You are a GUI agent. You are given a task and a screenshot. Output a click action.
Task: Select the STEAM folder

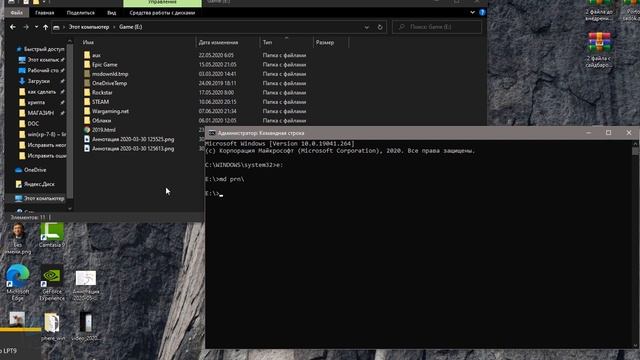tap(100, 102)
